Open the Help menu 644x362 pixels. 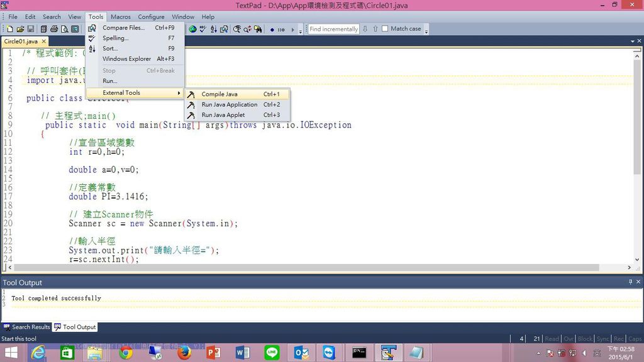pyautogui.click(x=208, y=17)
